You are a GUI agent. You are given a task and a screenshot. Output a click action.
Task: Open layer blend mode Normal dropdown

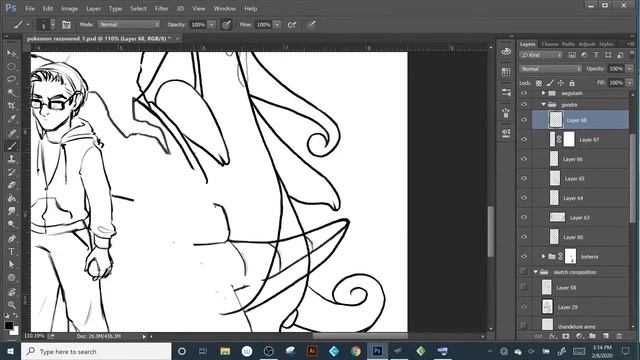[x=551, y=69]
